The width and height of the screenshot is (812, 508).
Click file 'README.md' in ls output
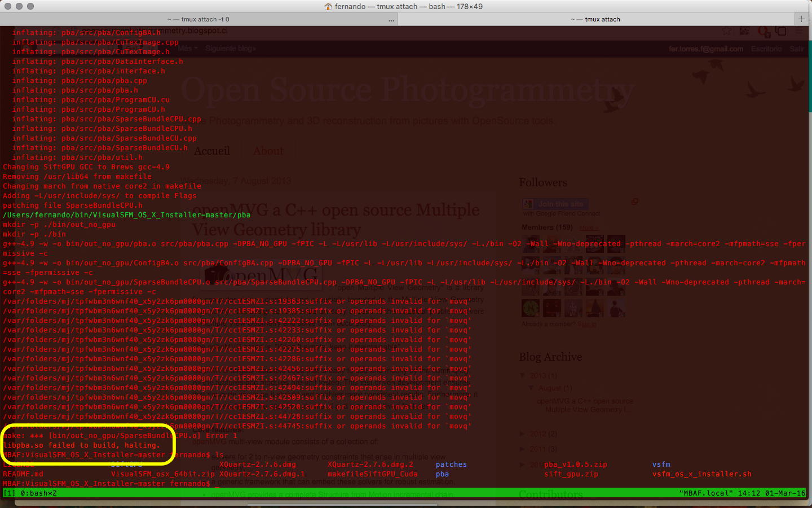23,474
